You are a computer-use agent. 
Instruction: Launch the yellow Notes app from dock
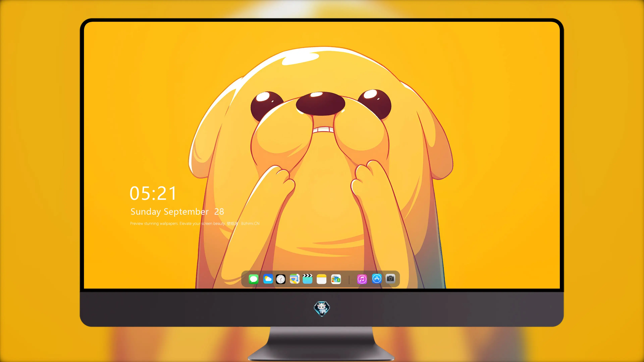coord(321,279)
